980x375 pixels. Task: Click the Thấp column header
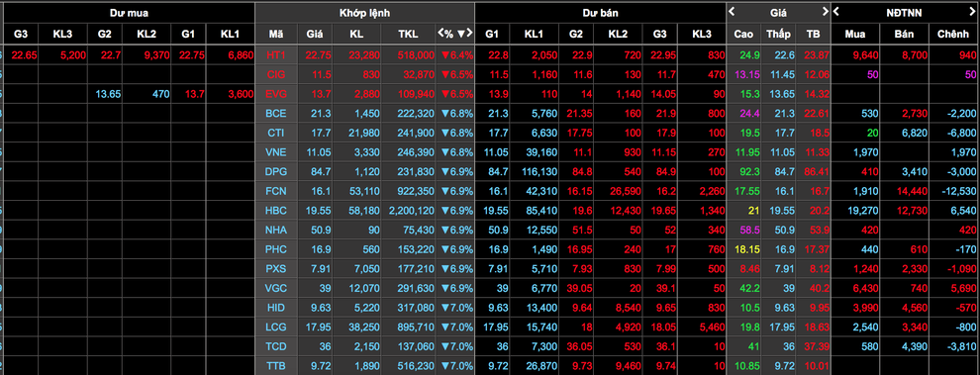pos(780,34)
